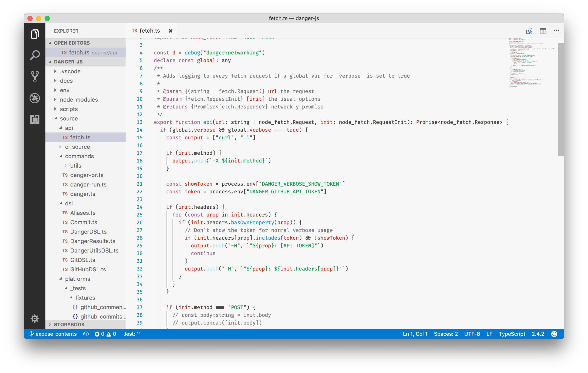Switch to the fetch.ts tab
The height and width of the screenshot is (373, 588).
click(x=149, y=30)
